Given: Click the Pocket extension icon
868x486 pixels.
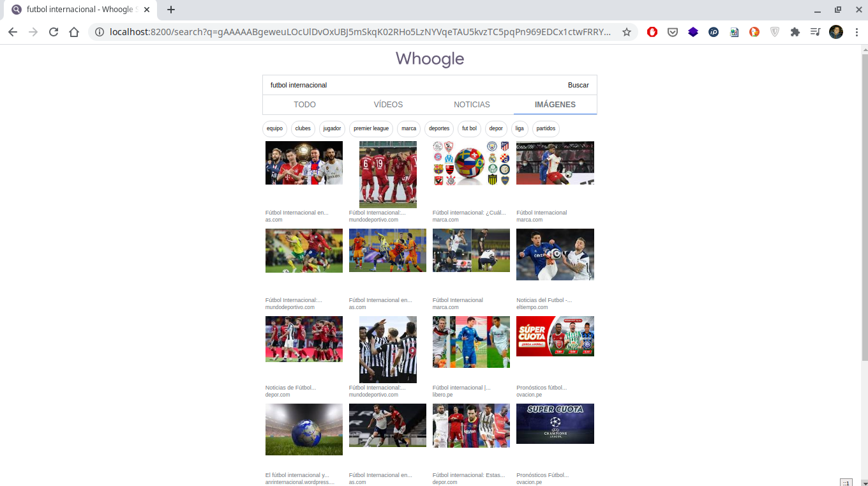Looking at the screenshot, I should [x=673, y=32].
